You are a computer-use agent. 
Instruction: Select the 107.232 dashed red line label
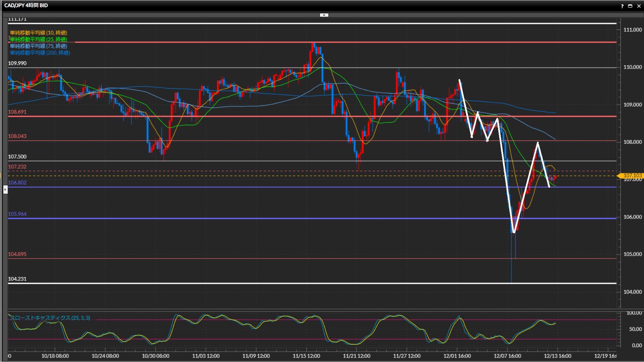17,167
